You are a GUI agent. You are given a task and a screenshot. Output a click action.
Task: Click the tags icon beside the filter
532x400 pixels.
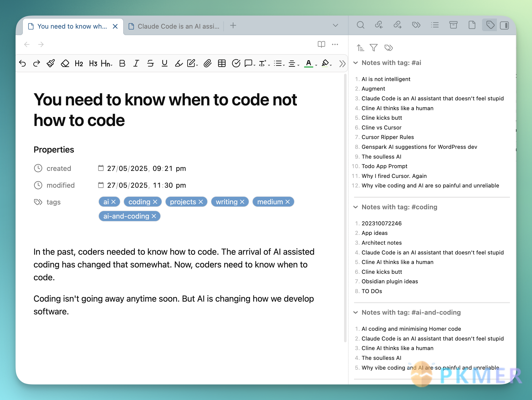pyautogui.click(x=388, y=48)
